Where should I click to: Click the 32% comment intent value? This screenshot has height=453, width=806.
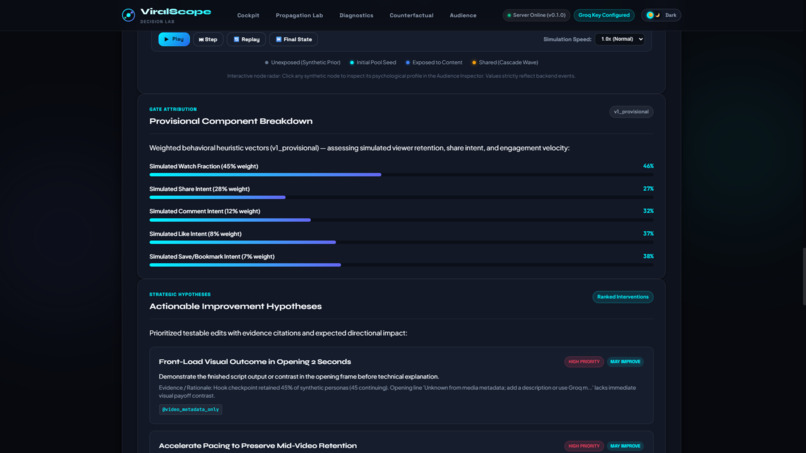tap(648, 211)
